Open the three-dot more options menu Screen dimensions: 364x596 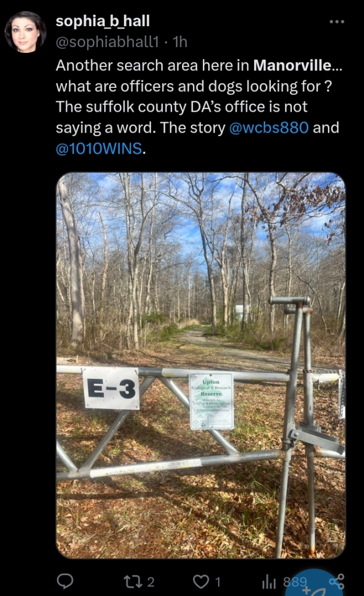337,22
